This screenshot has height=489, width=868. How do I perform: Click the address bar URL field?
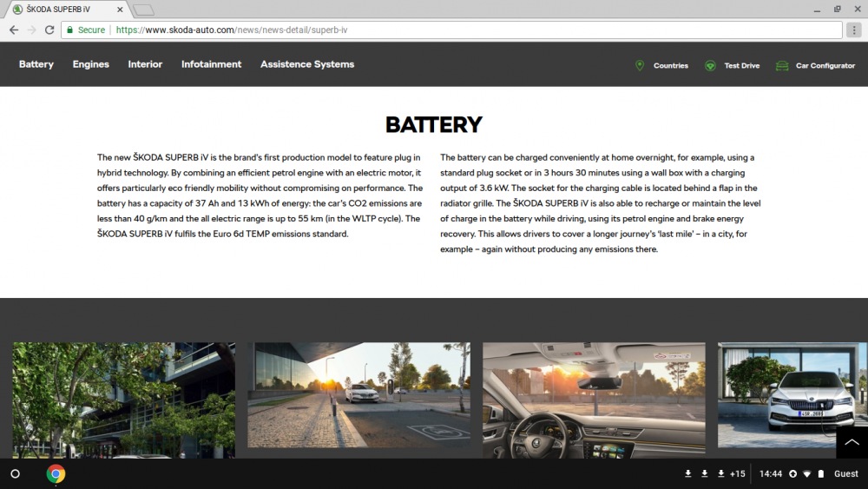451,30
